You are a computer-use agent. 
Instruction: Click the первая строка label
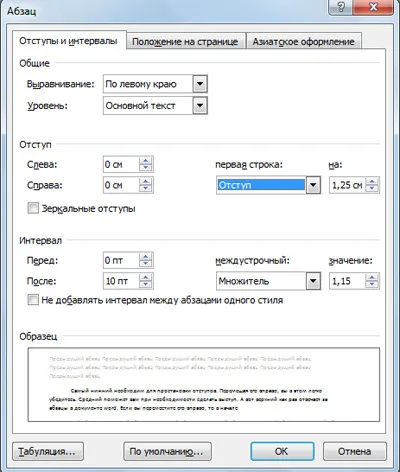pos(249,165)
